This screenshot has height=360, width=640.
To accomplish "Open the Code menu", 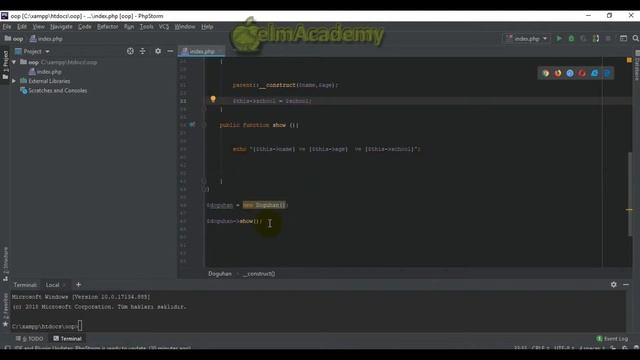I will tap(84, 27).
